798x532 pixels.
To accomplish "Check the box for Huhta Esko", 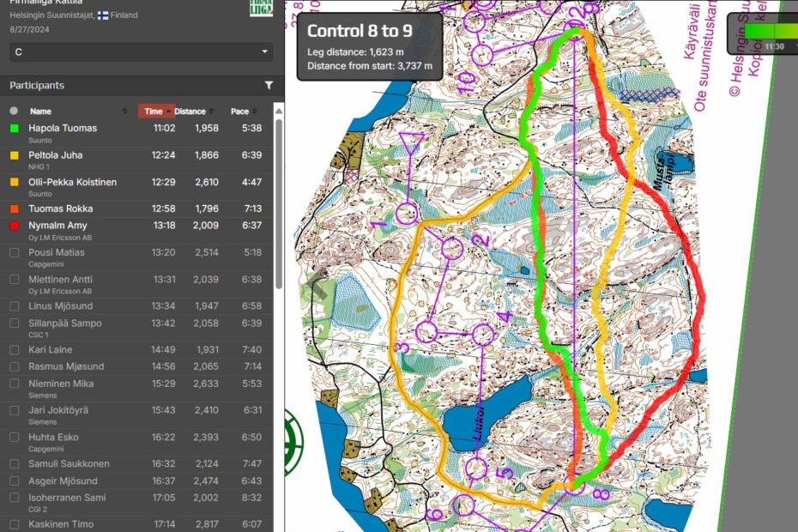I will click(x=14, y=438).
